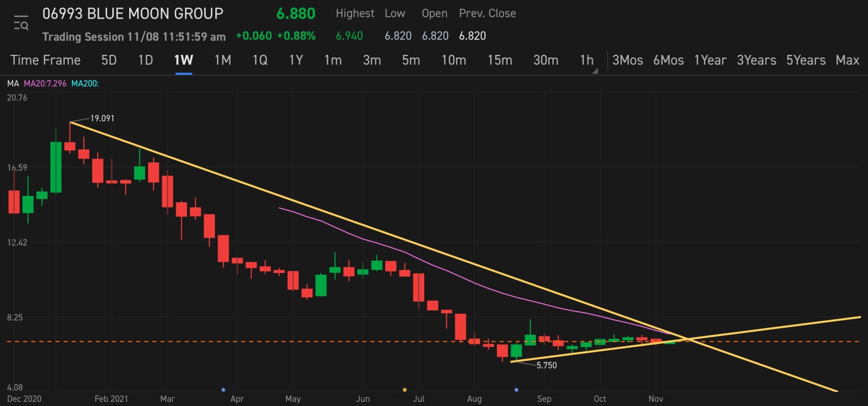Click the 06993 BLUE MOON GROUP title
This screenshot has height=406, width=868.
[133, 14]
